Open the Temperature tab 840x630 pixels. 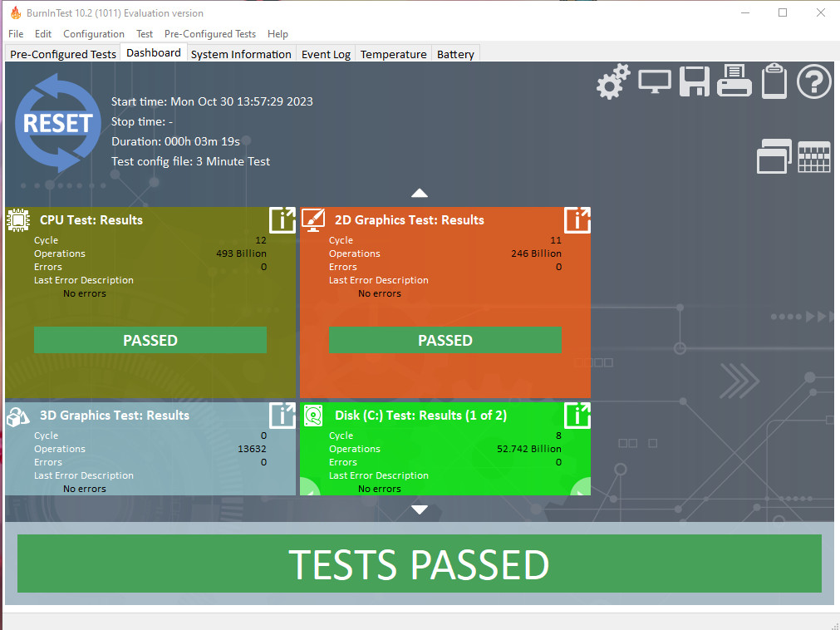(x=393, y=54)
